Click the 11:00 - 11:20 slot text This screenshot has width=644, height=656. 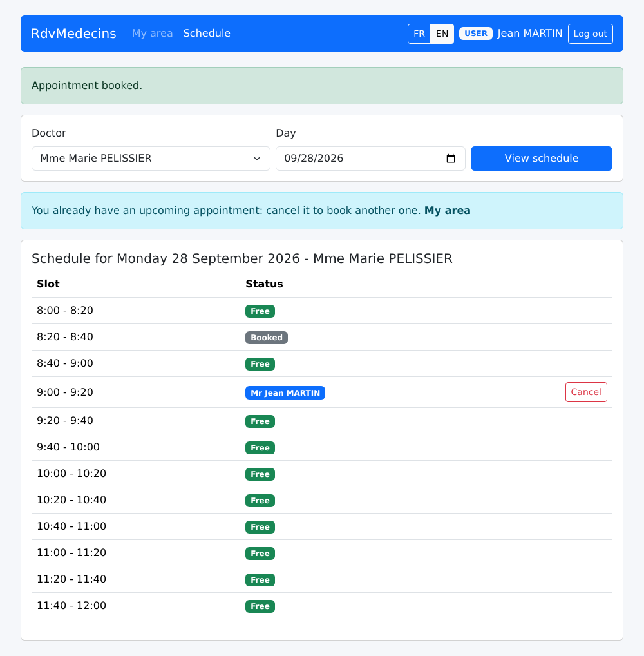(x=71, y=553)
